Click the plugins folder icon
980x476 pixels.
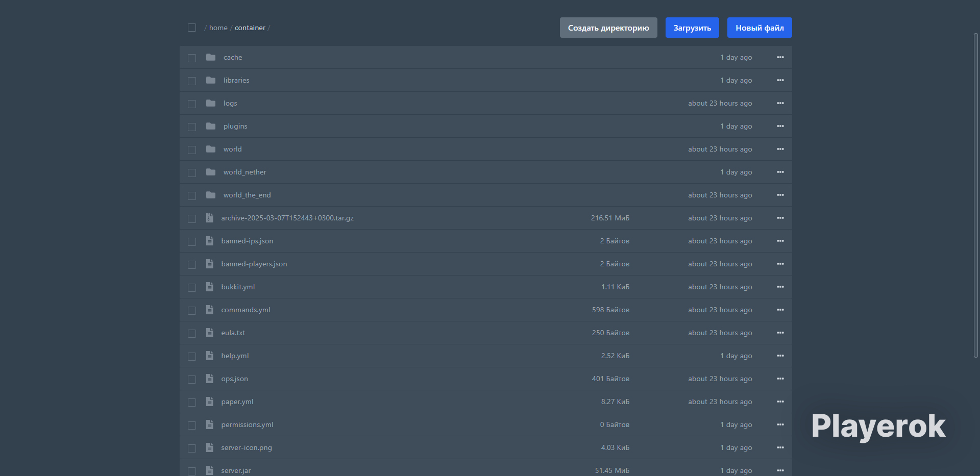[x=211, y=126]
